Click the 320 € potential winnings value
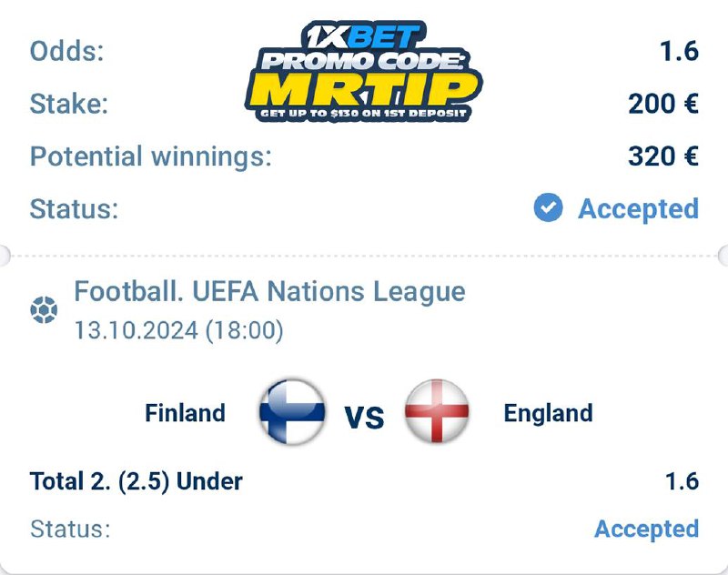This screenshot has height=575, width=728. pyautogui.click(x=662, y=156)
